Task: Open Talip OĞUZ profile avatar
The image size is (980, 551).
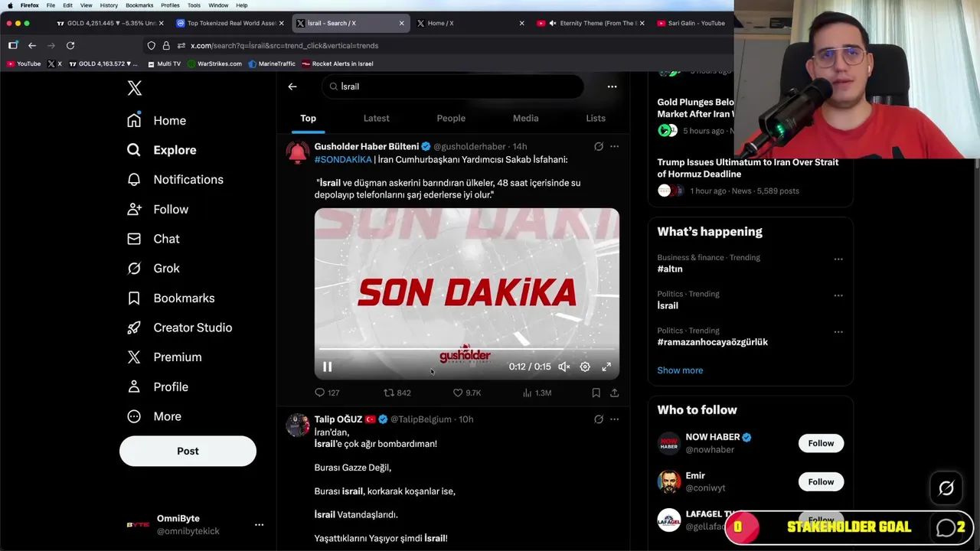Action: (298, 425)
